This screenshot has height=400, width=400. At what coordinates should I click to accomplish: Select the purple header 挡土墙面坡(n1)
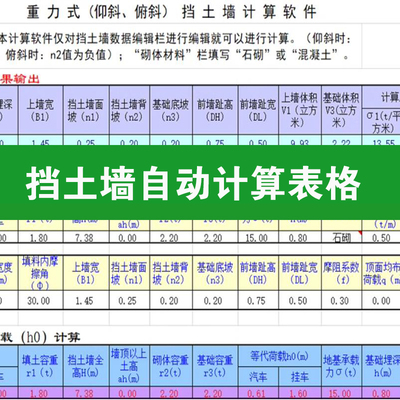point(86,110)
